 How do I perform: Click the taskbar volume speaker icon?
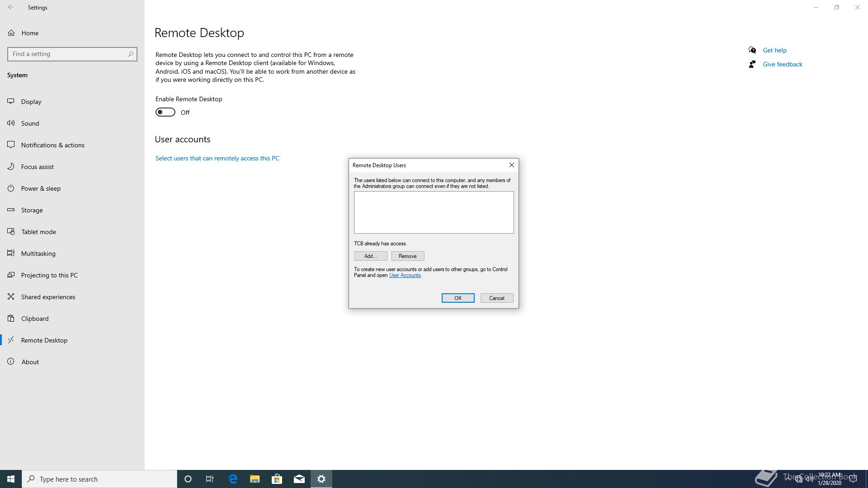[x=809, y=479]
